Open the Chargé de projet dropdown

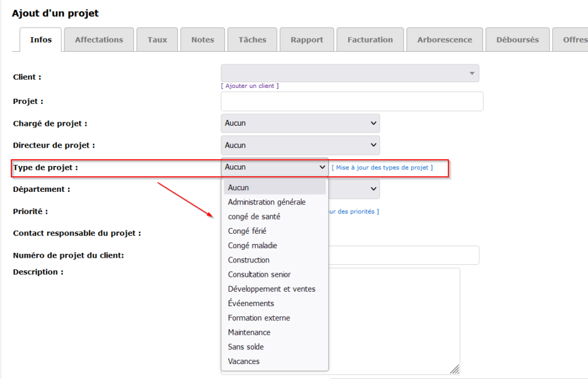pyautogui.click(x=300, y=123)
